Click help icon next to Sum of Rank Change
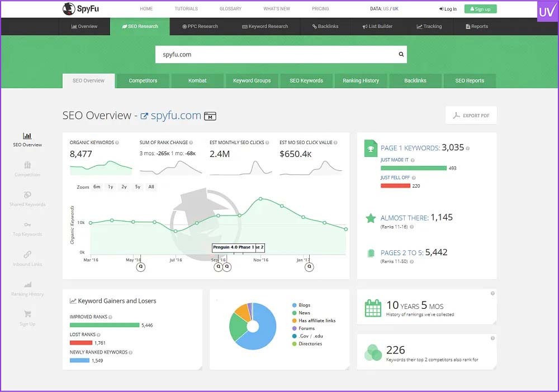The width and height of the screenshot is (559, 392). 191,143
